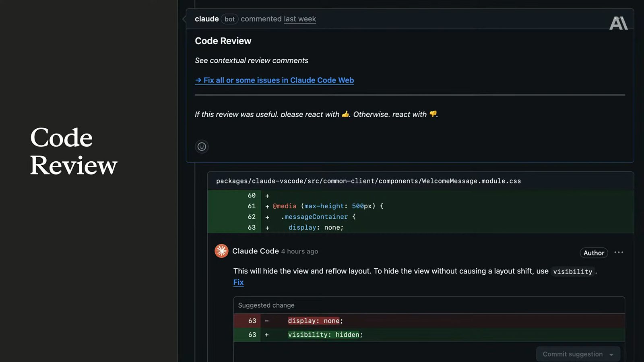This screenshot has height=362, width=644.
Task: Click the 'last week' timestamp link
Action: click(300, 19)
